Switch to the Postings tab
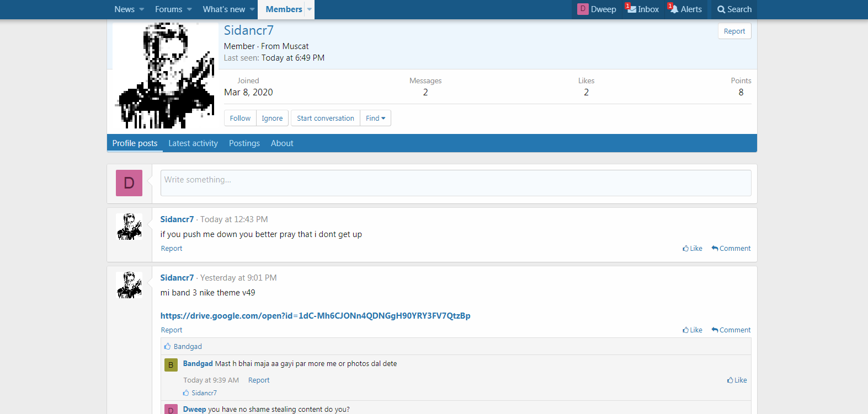This screenshot has height=414, width=868. pos(244,143)
